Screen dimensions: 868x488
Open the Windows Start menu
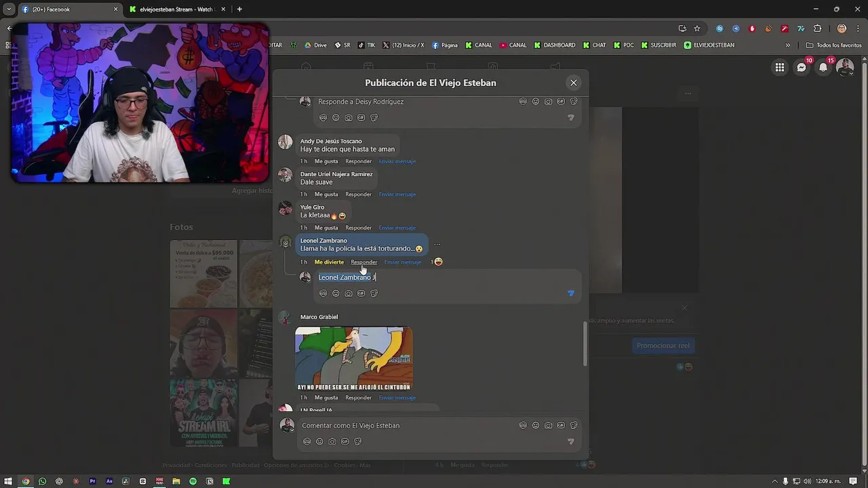(8, 481)
